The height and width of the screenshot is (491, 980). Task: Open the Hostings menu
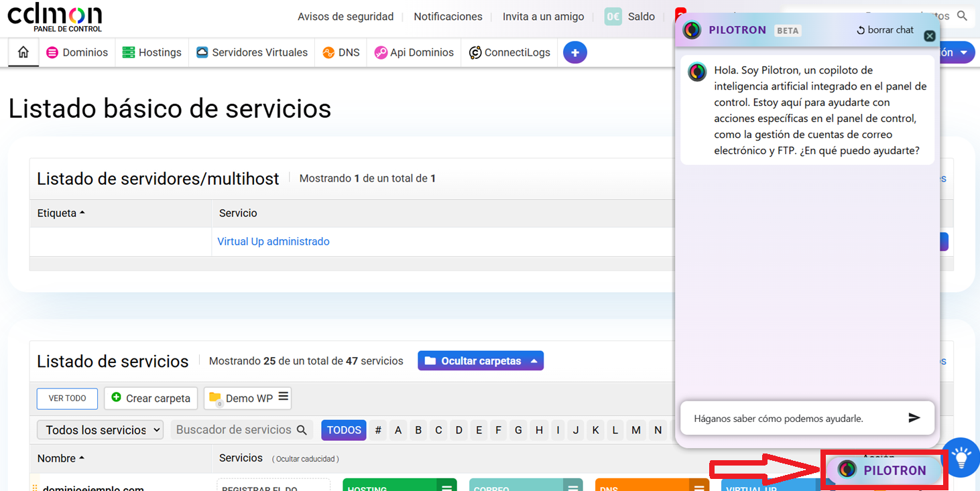point(151,52)
